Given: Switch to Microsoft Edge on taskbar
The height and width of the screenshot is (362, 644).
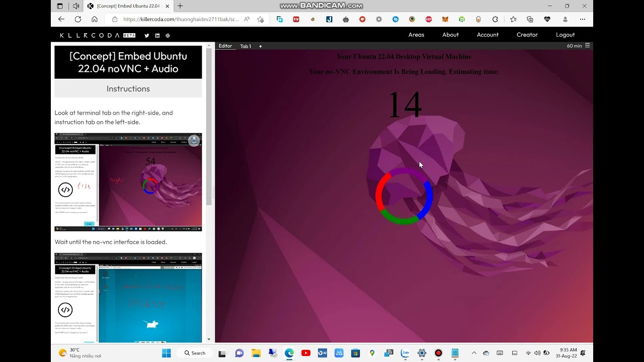Looking at the screenshot, I should coord(289,353).
